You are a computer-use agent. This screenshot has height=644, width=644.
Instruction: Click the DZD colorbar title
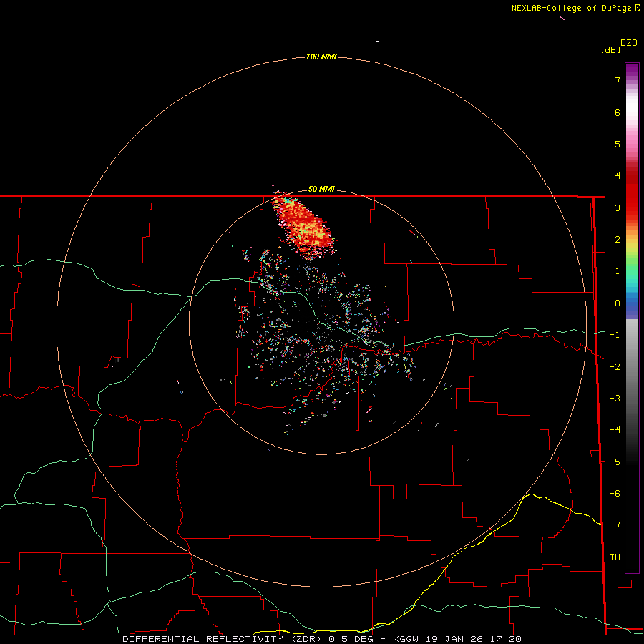(x=629, y=43)
